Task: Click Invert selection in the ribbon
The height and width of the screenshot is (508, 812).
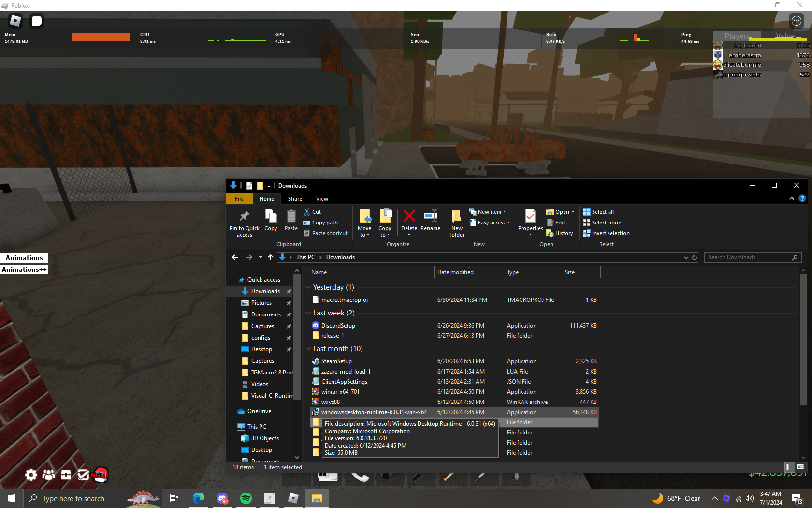Action: click(x=607, y=233)
